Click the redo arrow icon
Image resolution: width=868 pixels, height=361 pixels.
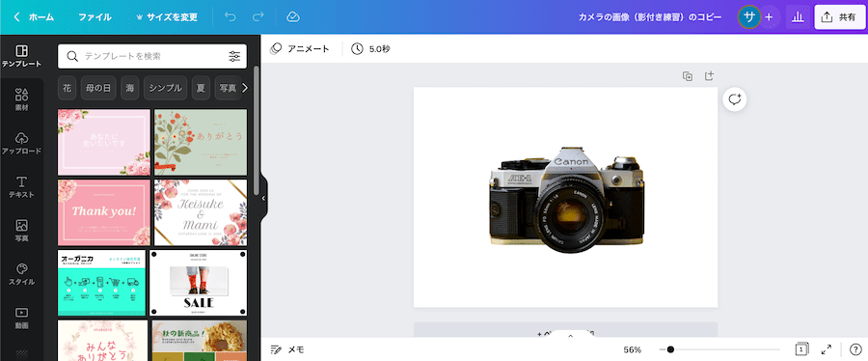coord(258,17)
